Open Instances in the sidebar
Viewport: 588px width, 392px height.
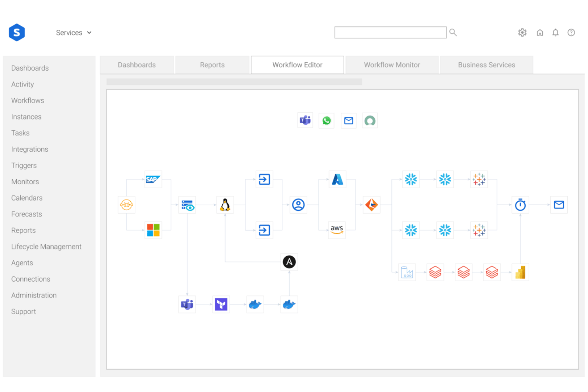click(x=26, y=117)
